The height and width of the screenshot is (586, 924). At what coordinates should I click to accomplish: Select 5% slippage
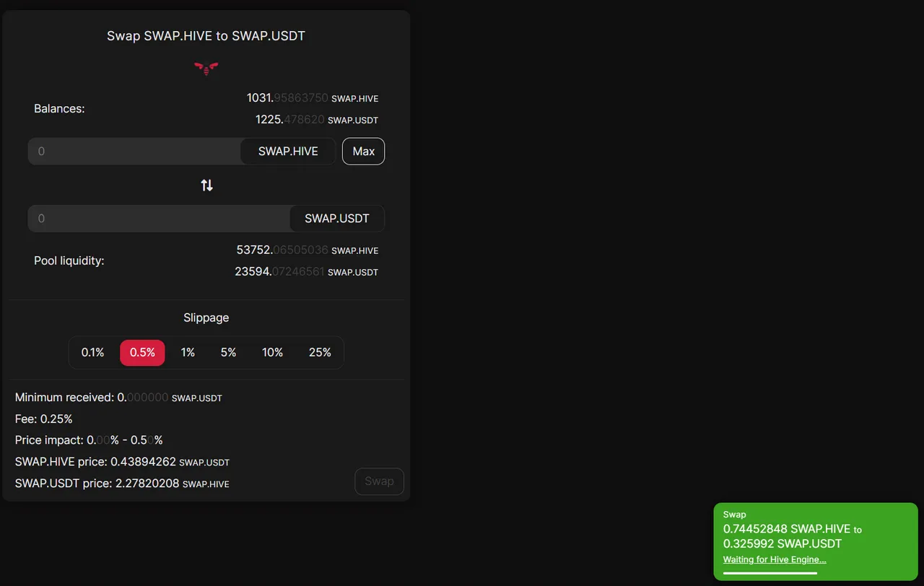point(228,352)
